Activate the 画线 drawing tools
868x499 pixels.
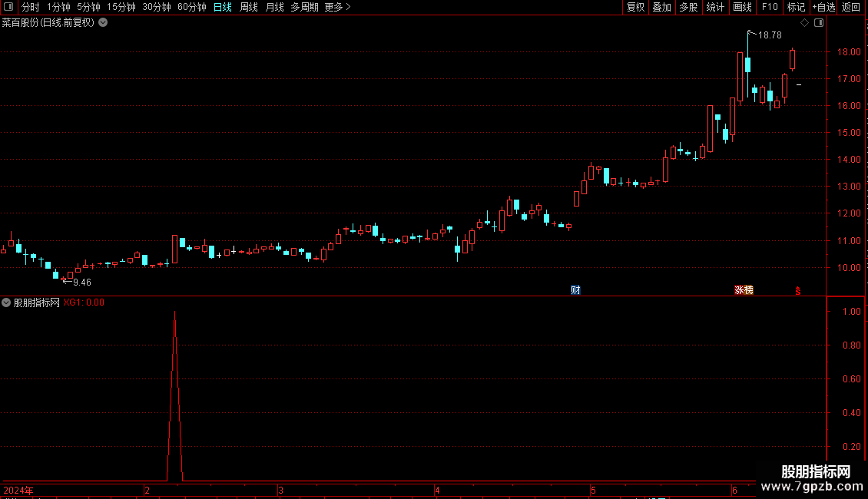742,7
